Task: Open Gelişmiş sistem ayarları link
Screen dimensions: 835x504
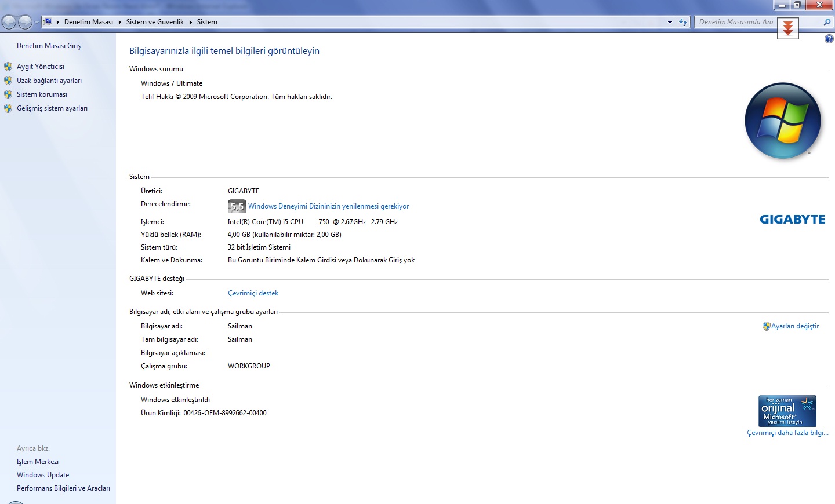Action: click(52, 108)
